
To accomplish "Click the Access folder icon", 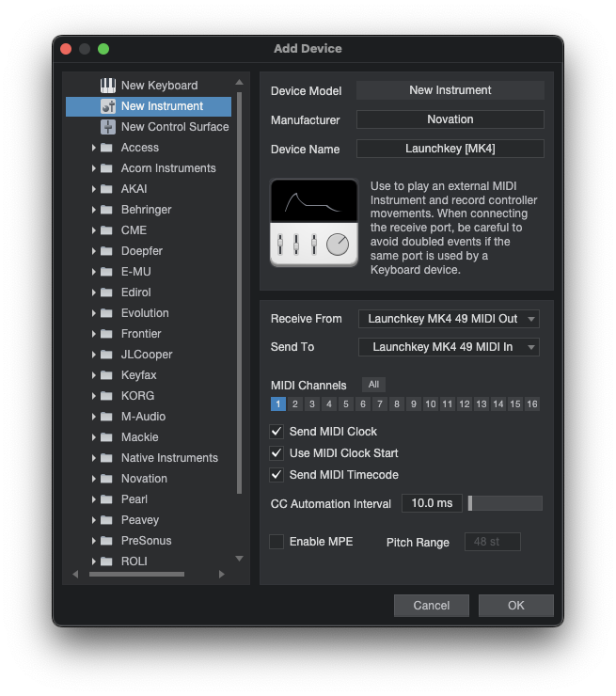I will [x=106, y=148].
